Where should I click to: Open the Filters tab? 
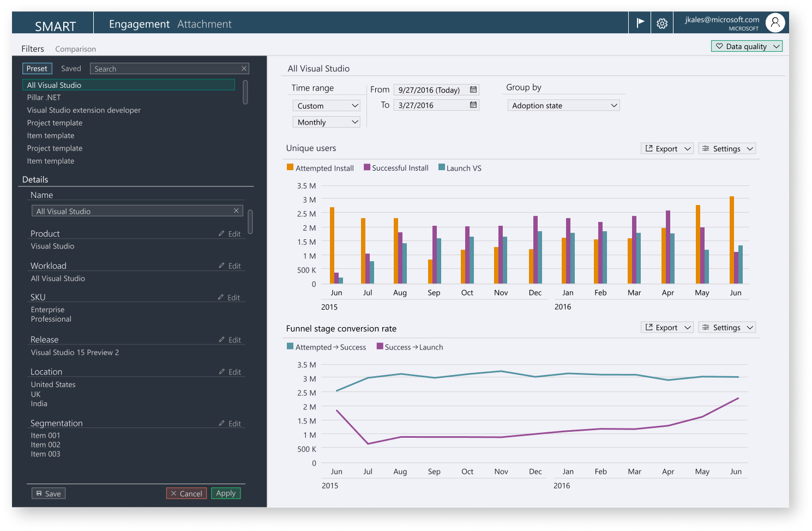click(33, 49)
